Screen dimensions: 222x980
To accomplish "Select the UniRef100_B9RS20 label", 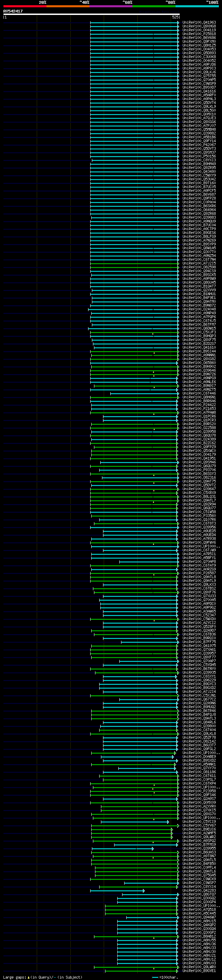I will (x=199, y=424).
